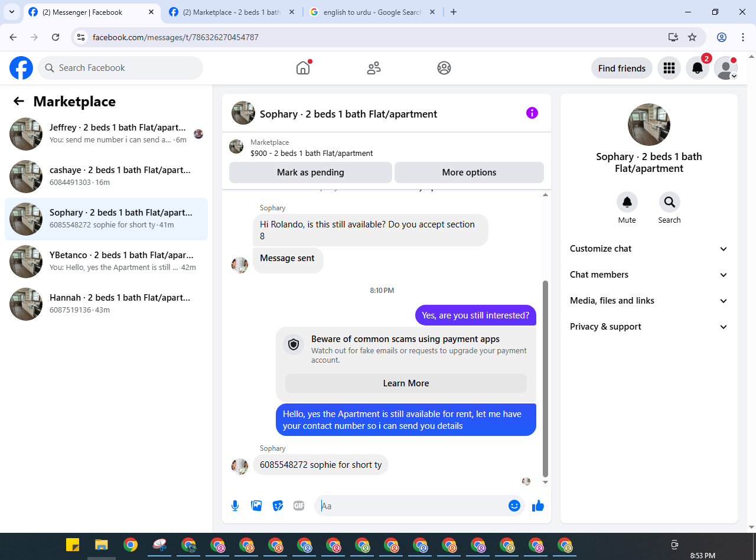Image resolution: width=756 pixels, height=560 pixels.
Task: Switch to the Messenger | Facebook tab
Action: [x=93, y=12]
